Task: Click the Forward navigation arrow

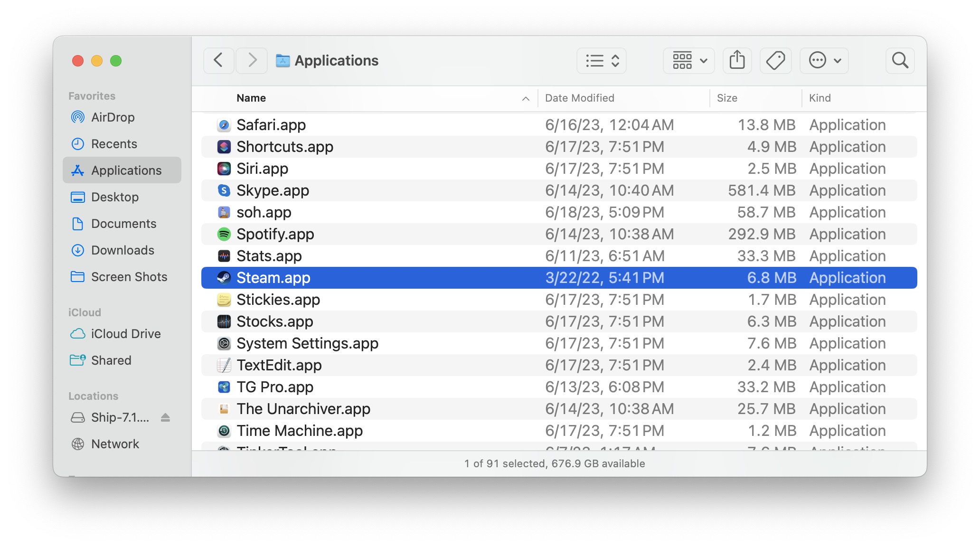Action: point(251,60)
